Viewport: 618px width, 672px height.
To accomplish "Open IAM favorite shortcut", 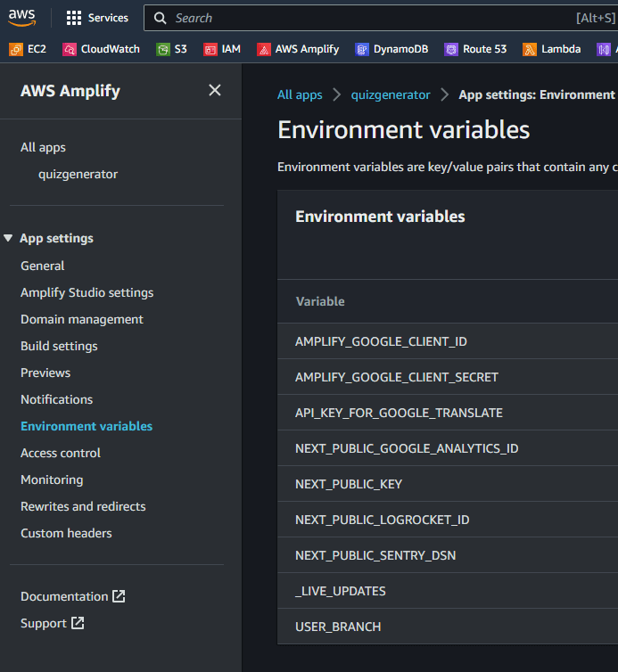I will [x=222, y=49].
